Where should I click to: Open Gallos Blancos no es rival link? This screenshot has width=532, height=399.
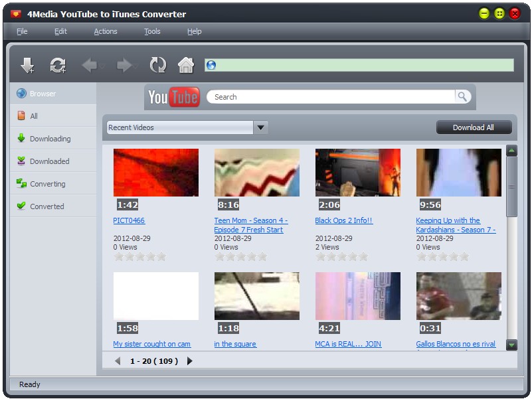(456, 344)
